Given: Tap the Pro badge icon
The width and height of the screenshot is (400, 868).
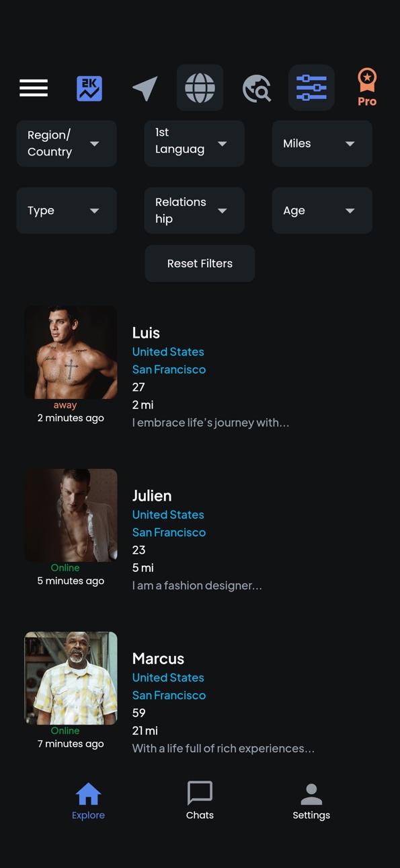Looking at the screenshot, I should point(367,87).
